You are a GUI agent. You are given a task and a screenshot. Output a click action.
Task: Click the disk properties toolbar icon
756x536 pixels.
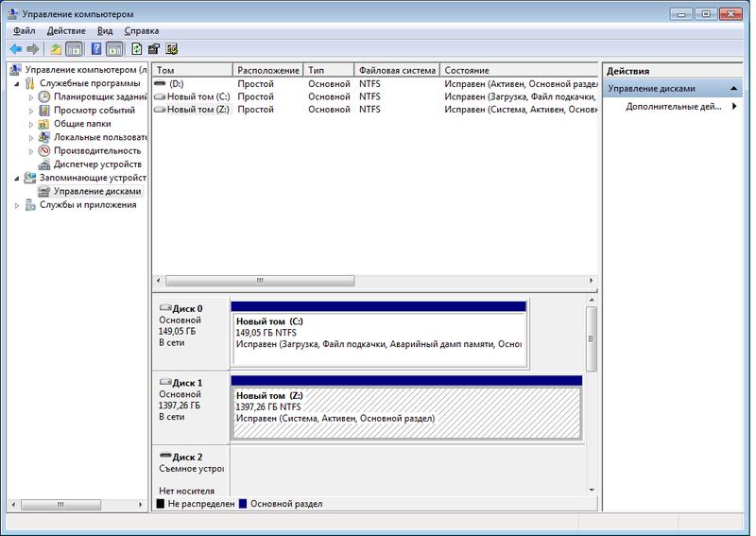(x=154, y=49)
